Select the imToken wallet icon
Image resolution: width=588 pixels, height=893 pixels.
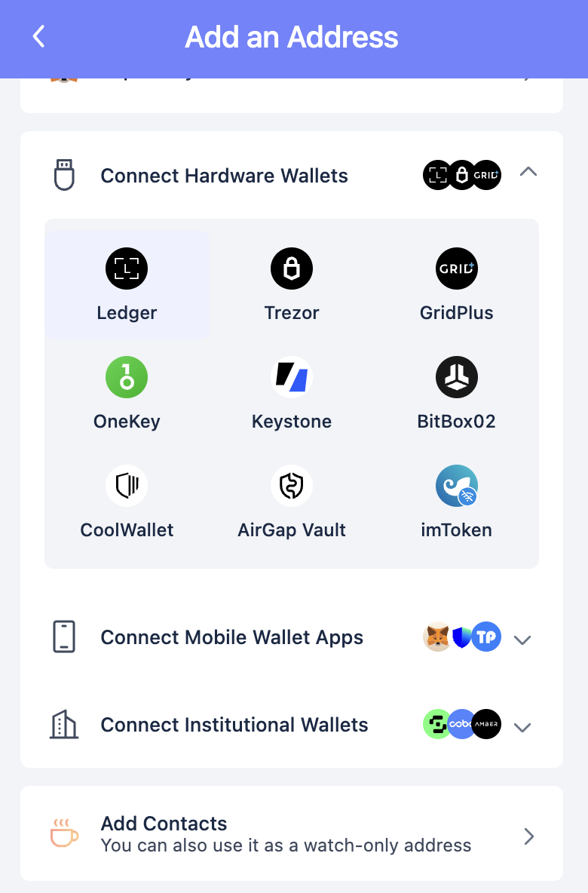point(457,486)
